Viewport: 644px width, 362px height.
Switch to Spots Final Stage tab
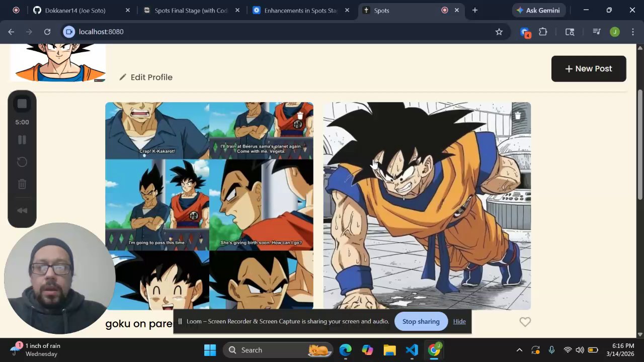coord(191,10)
